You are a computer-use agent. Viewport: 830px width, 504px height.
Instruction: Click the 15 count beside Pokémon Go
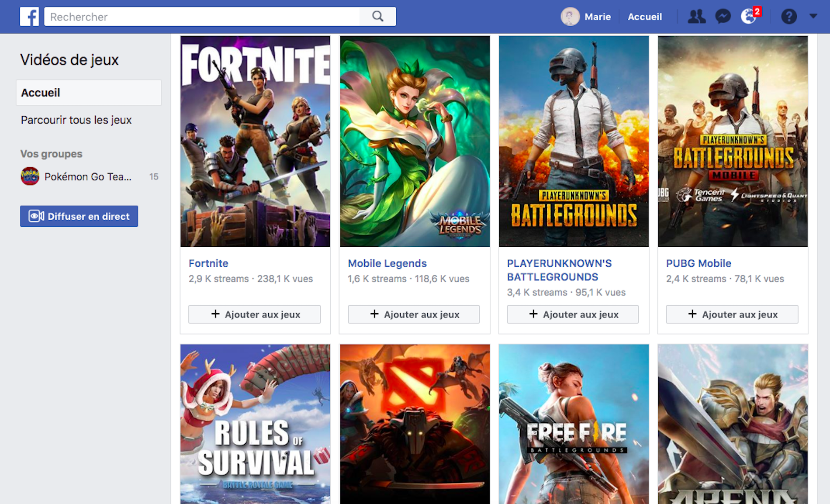[x=154, y=176]
